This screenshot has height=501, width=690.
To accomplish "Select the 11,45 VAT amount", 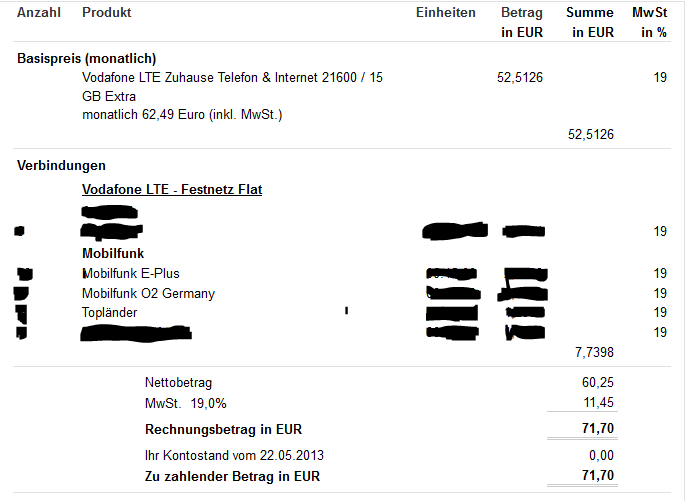I will (597, 402).
